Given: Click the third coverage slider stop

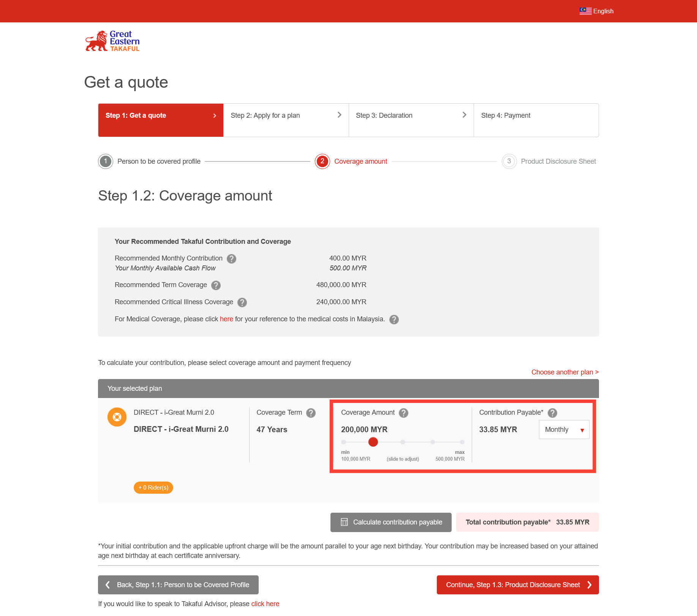Looking at the screenshot, I should pos(403,442).
